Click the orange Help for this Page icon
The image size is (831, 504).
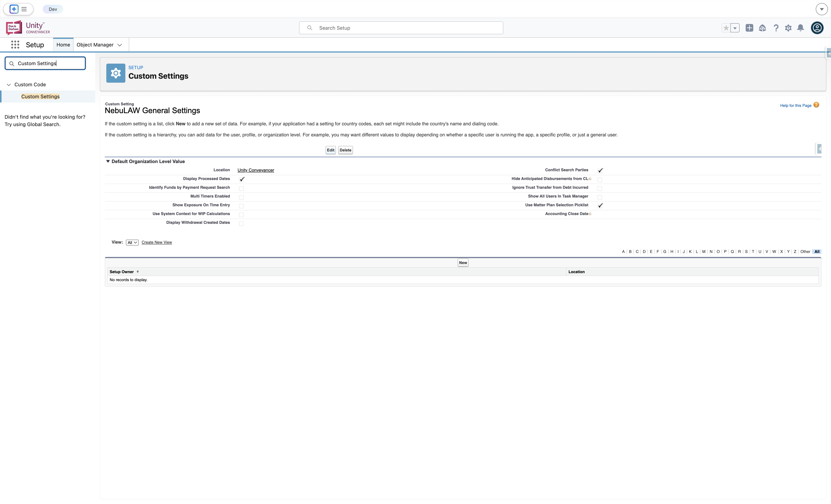[x=816, y=105]
